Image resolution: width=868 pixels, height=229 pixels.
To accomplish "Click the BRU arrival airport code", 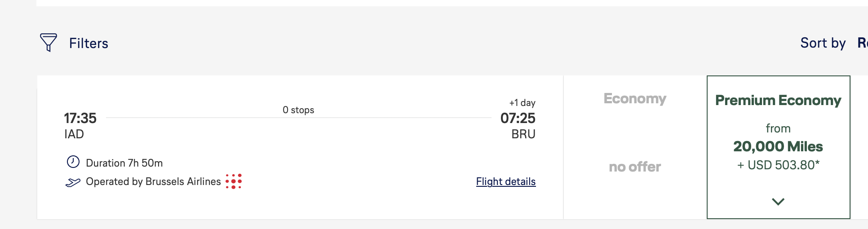I will (523, 134).
